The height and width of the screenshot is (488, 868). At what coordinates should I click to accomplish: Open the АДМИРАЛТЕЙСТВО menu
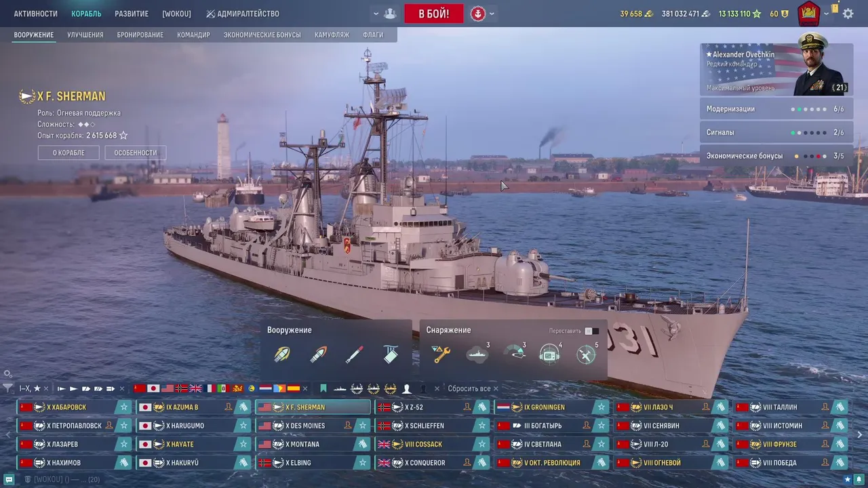pos(243,14)
